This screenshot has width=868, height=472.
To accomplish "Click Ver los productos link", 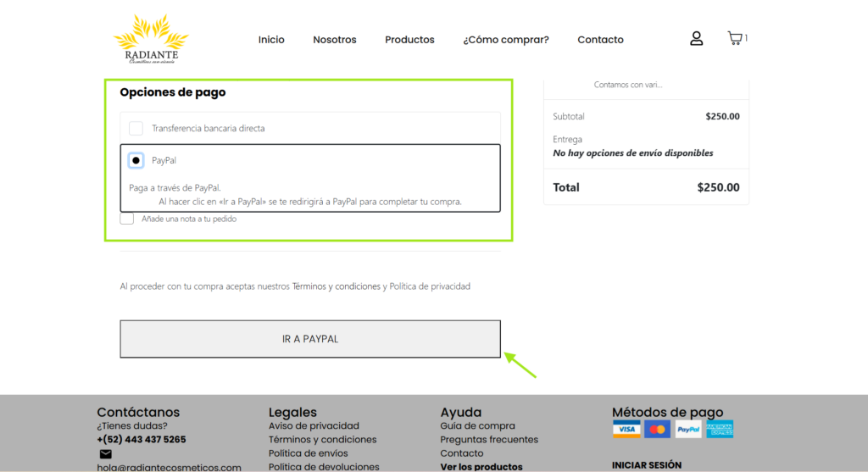I will (x=481, y=466).
